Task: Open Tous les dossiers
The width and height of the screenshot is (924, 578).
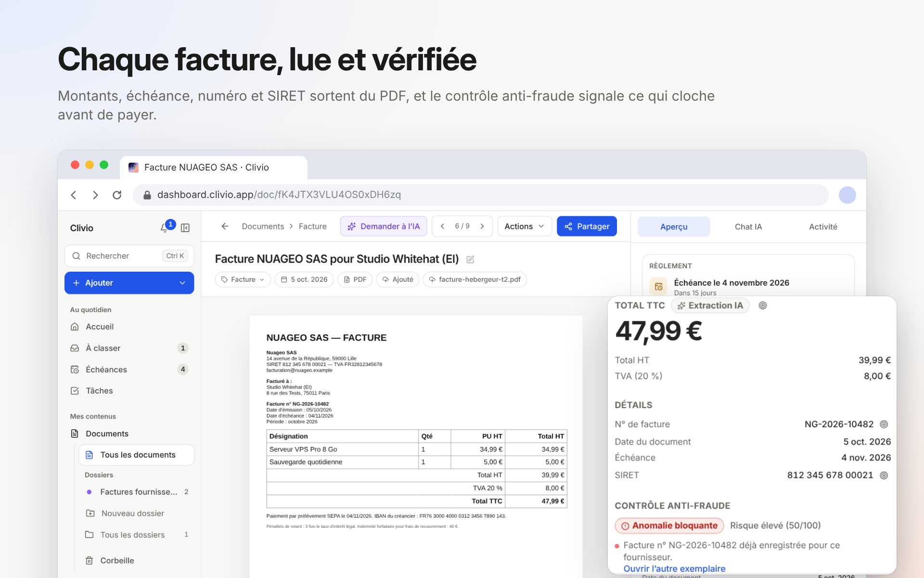Action: (137, 535)
